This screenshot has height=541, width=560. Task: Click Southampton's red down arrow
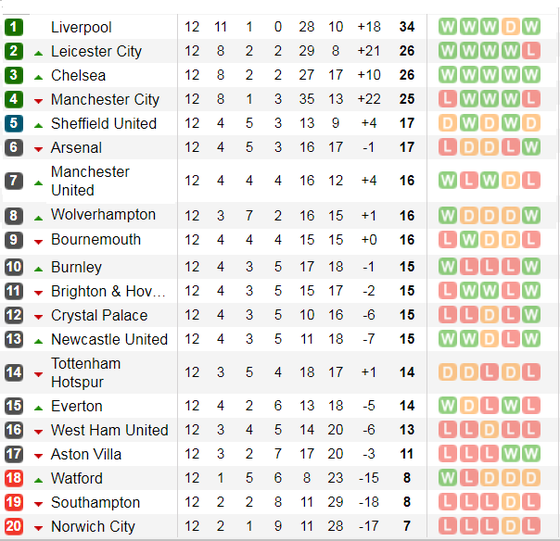tap(38, 504)
